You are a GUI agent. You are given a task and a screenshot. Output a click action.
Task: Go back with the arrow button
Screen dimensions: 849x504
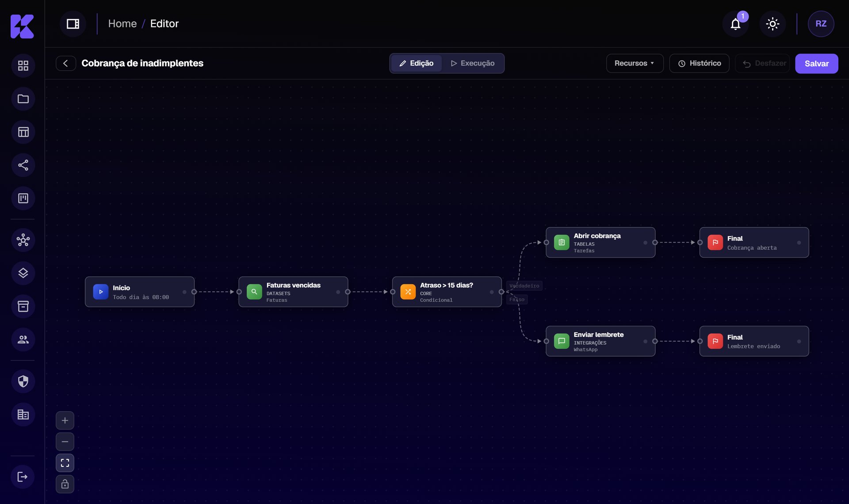tap(66, 63)
